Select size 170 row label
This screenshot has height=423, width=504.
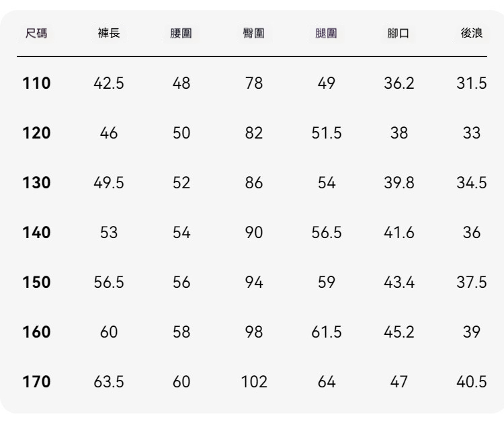pyautogui.click(x=37, y=381)
